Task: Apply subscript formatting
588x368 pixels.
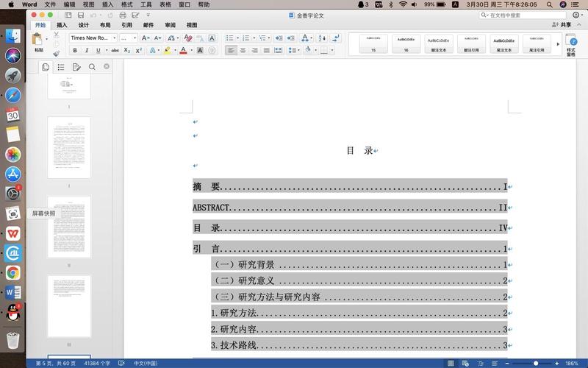Action: click(126, 50)
